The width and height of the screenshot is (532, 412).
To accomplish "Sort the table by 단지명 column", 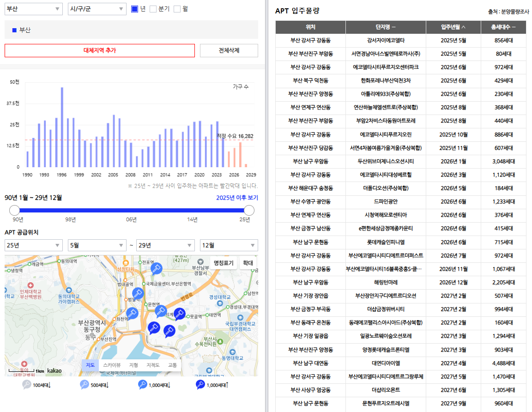I will point(386,27).
